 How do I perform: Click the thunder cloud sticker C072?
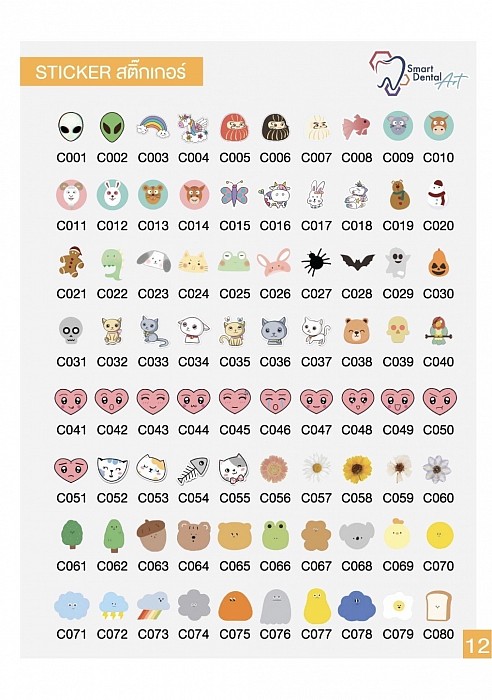[112, 605]
